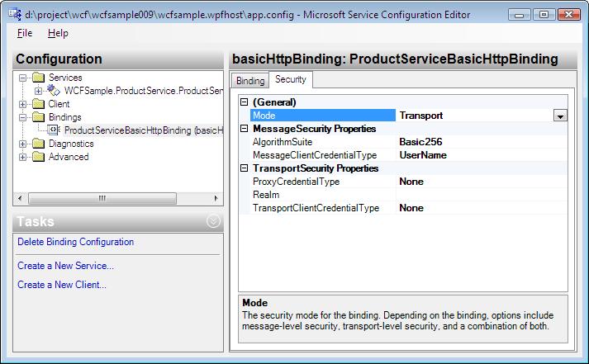Collapse MessageSecurity Properties group
Screen dimensions: 589x364
click(245, 129)
